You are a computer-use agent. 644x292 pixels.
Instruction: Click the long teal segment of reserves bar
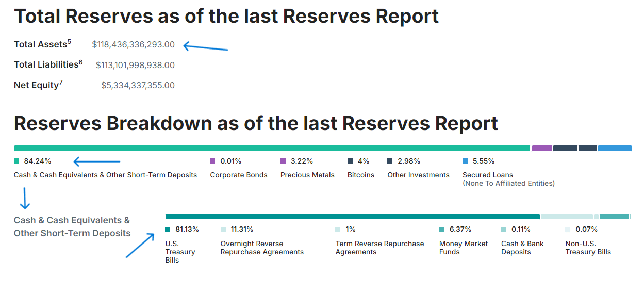click(x=272, y=149)
